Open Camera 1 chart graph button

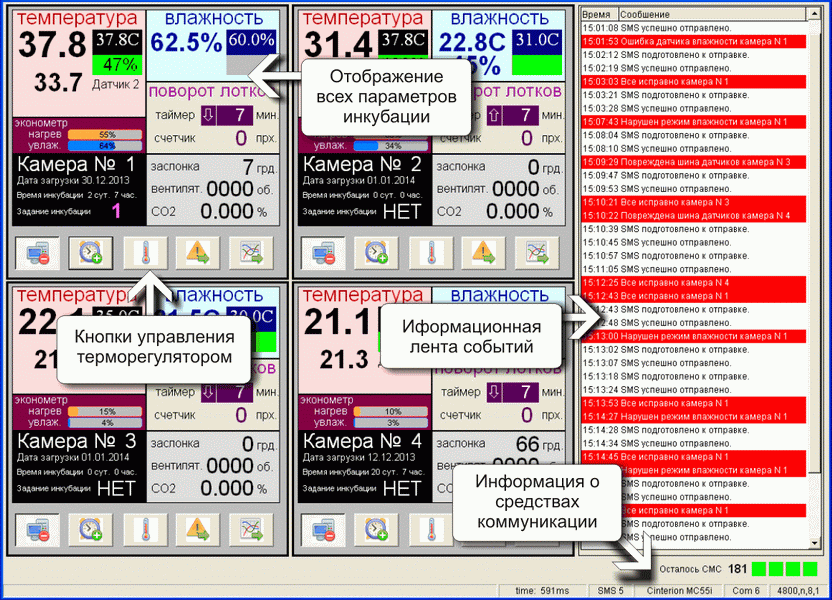(x=251, y=252)
